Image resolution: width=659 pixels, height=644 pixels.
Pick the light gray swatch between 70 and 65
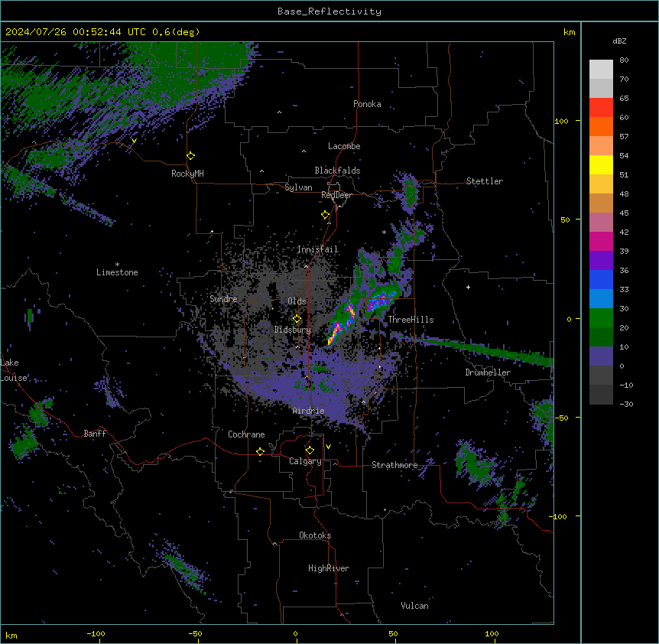601,88
